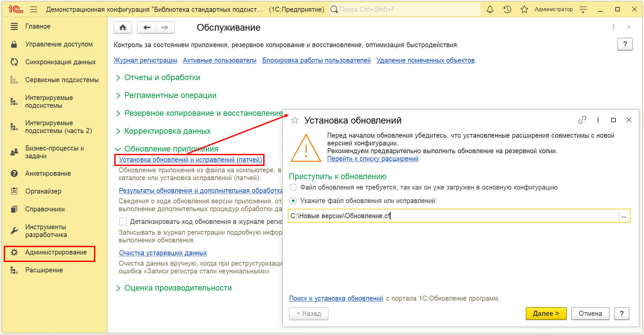Screen dimensions: 644x335
Task: Click Назад button
Action: tap(308, 313)
